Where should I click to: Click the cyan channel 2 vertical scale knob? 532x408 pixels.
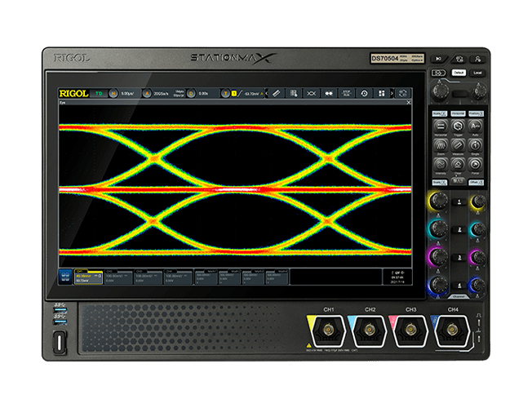pyautogui.click(x=438, y=228)
